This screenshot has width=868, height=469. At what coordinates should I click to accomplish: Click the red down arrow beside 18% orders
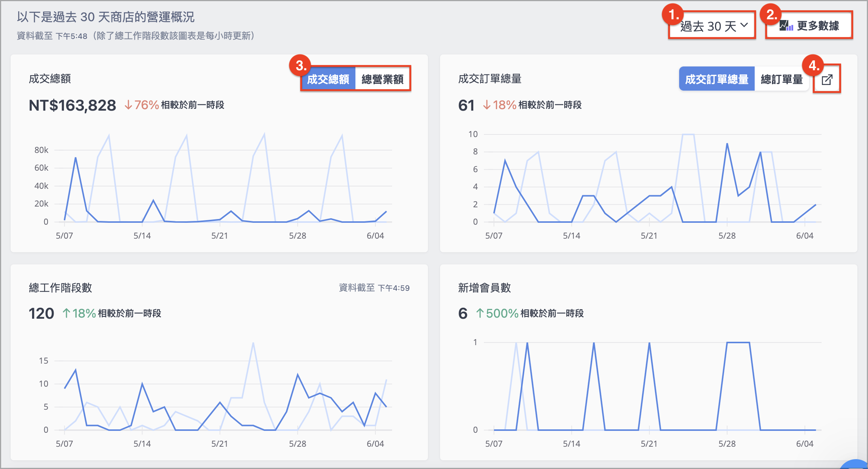(487, 105)
